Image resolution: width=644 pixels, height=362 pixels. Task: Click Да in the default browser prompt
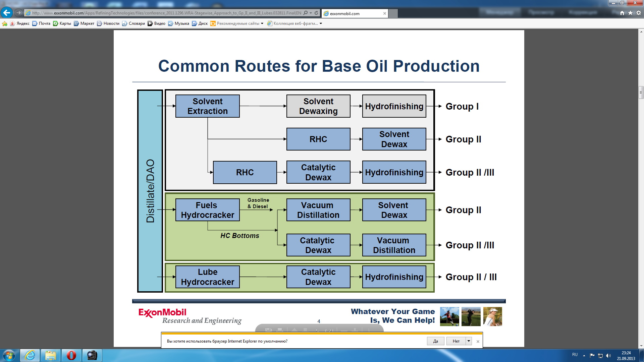[x=435, y=341]
